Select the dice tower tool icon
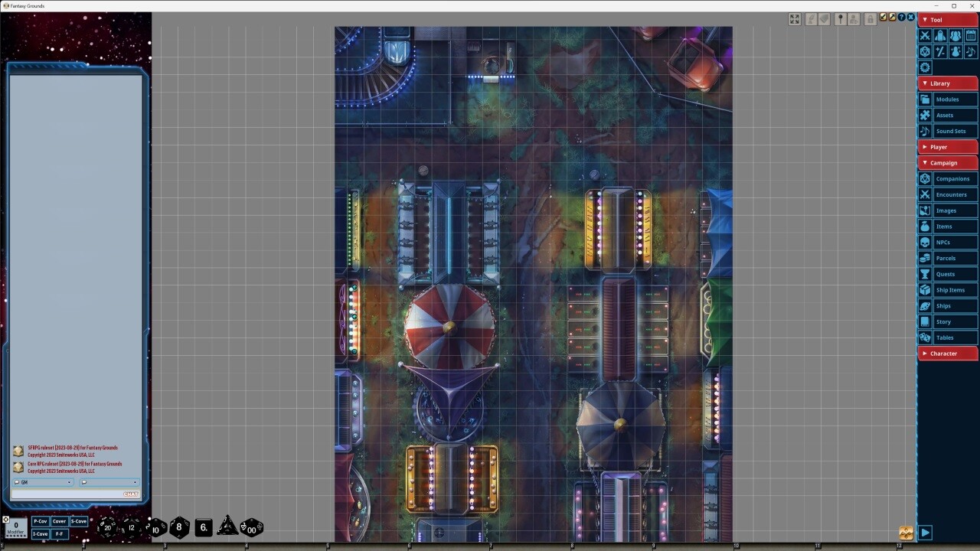The height and width of the screenshot is (551, 980). pyautogui.click(x=925, y=51)
